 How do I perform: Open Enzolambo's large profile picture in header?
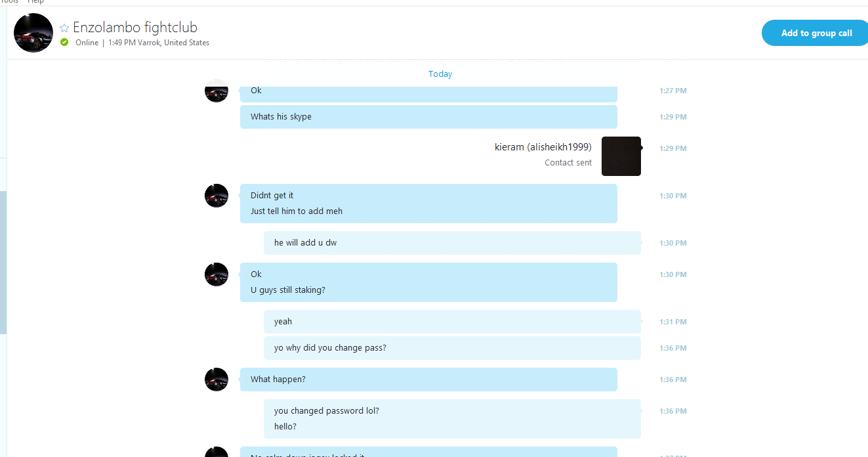[33, 33]
